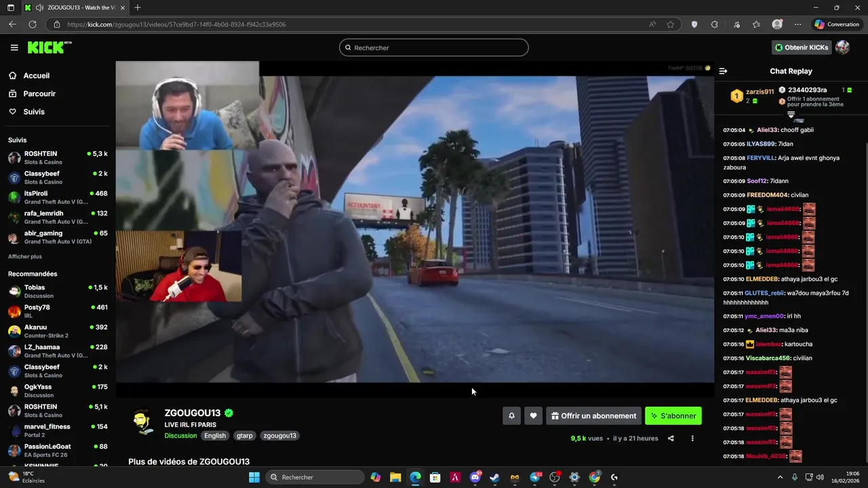Click the share video icon
The height and width of the screenshot is (488, 868).
point(671,439)
